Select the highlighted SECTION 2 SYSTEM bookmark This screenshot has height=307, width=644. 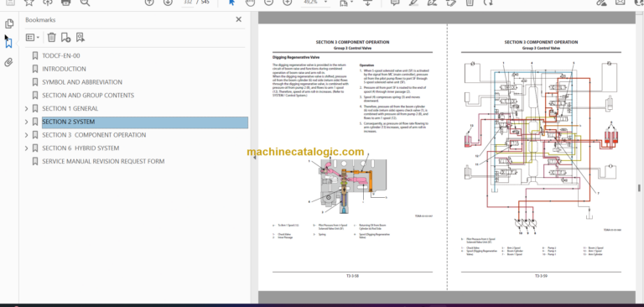[144, 122]
